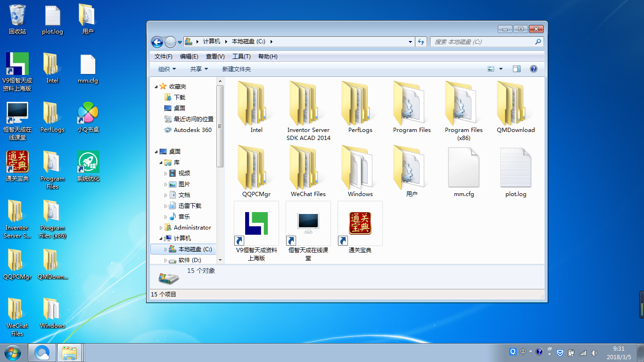Image resolution: width=644 pixels, height=362 pixels.
Task: Click the Help question mark icon
Action: point(533,69)
